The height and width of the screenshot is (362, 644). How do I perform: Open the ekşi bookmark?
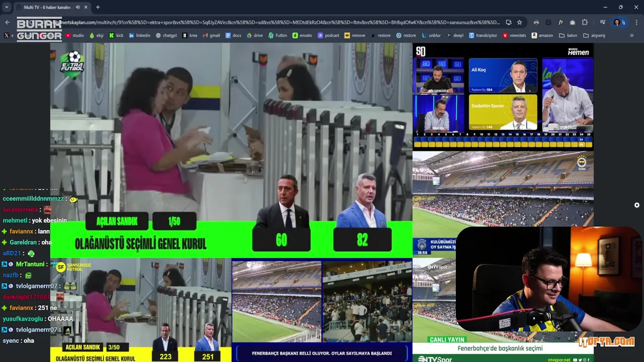click(x=96, y=36)
